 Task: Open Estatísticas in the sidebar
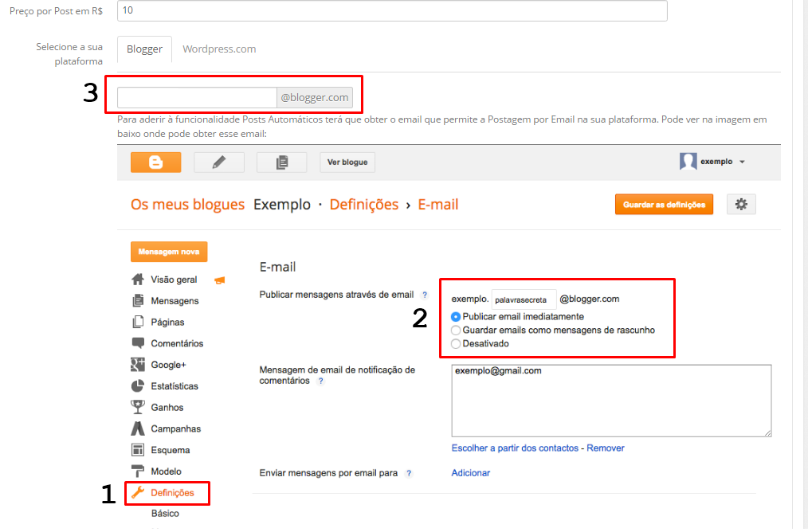pyautogui.click(x=175, y=385)
